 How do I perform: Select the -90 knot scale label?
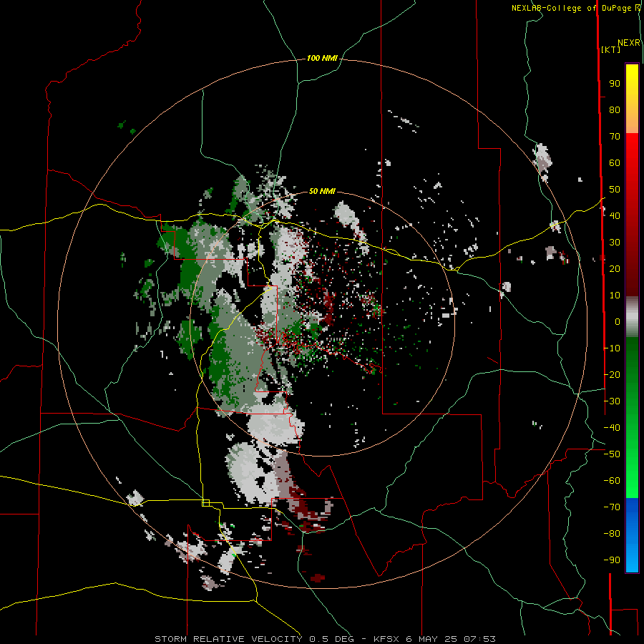tap(612, 560)
